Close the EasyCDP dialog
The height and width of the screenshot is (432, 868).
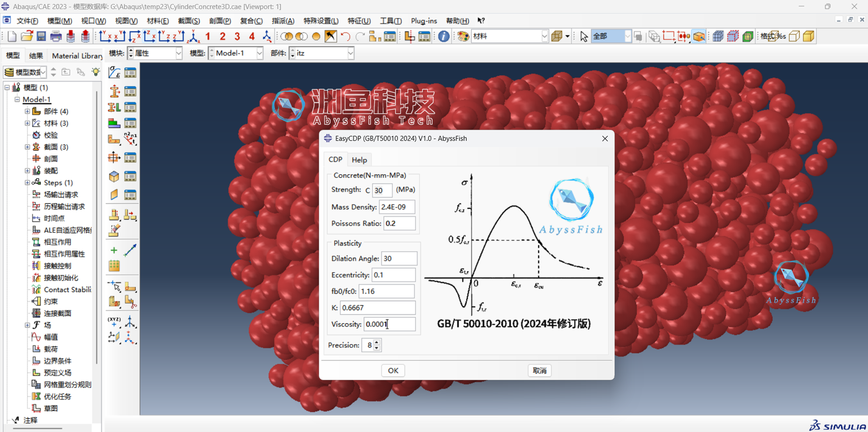point(605,139)
